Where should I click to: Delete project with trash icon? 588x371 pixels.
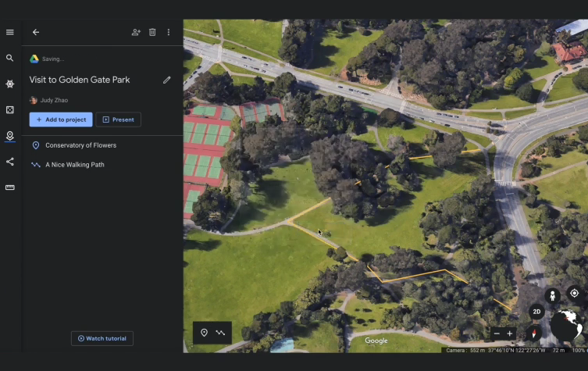tap(152, 32)
